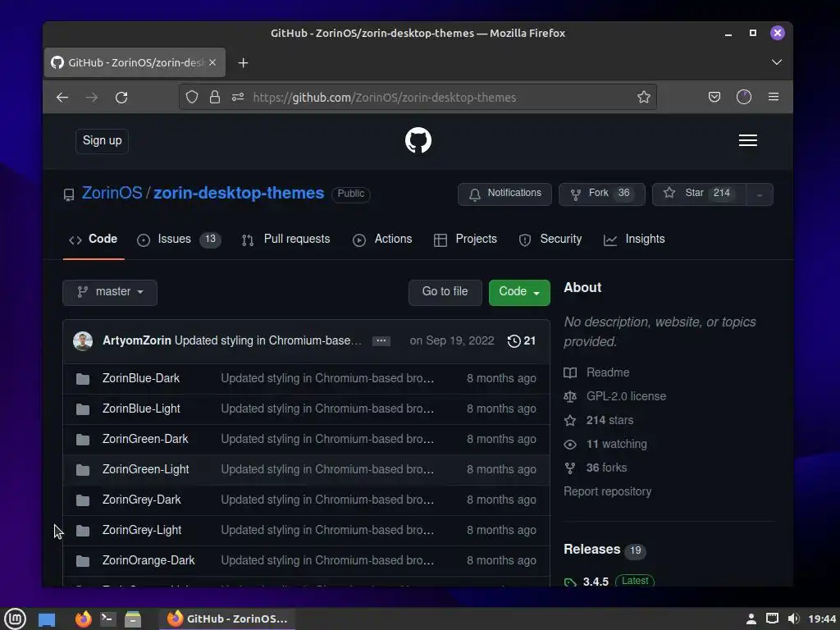Open the volume control in tray
840x630 pixels.
click(793, 619)
